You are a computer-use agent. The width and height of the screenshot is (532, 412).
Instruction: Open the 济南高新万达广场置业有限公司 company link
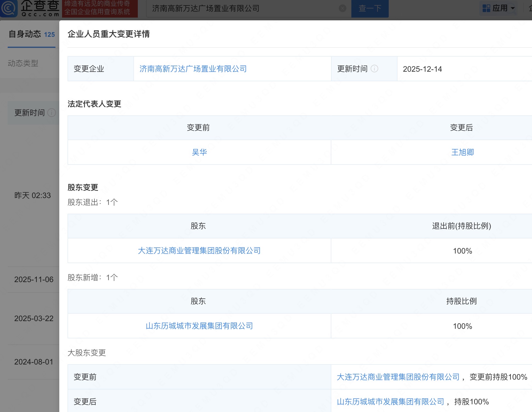click(193, 69)
